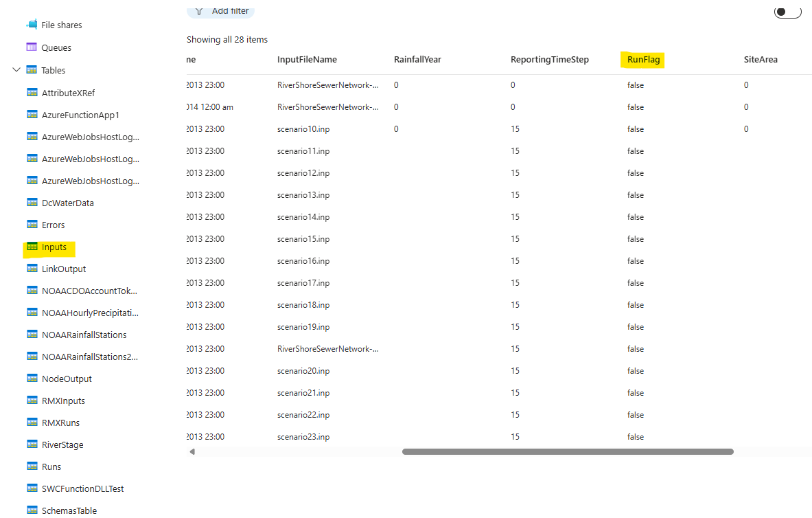Open the NodeOutput table
This screenshot has height=518, width=812.
[67, 379]
